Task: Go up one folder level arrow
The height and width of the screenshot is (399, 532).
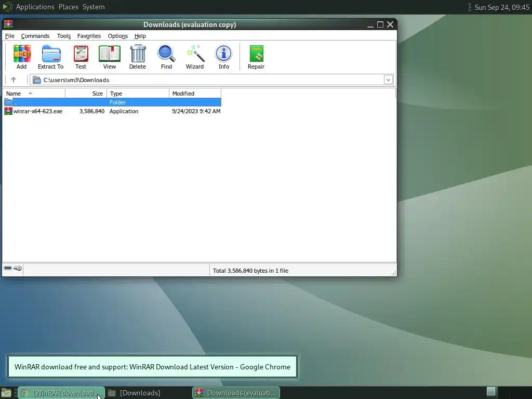Action: coord(13,79)
